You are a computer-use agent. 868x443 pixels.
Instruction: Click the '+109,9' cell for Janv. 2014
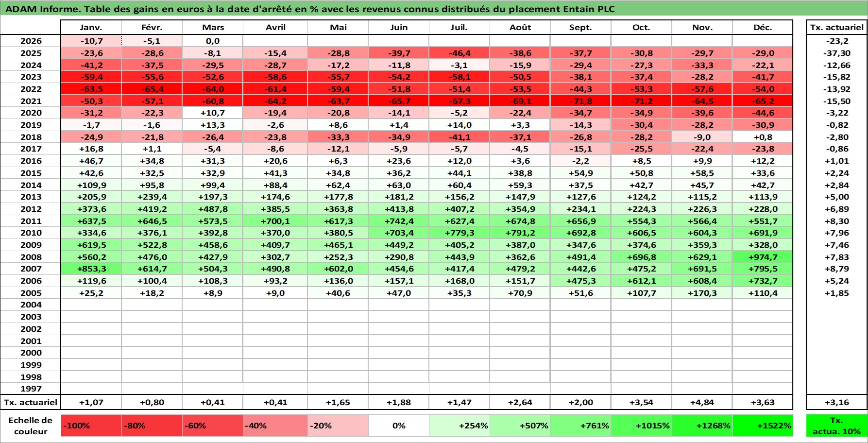coord(91,185)
